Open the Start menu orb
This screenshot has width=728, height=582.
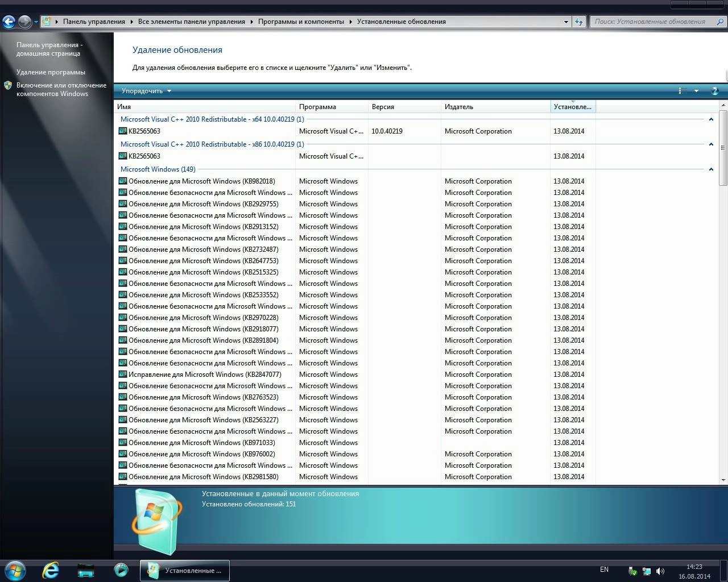click(15, 570)
